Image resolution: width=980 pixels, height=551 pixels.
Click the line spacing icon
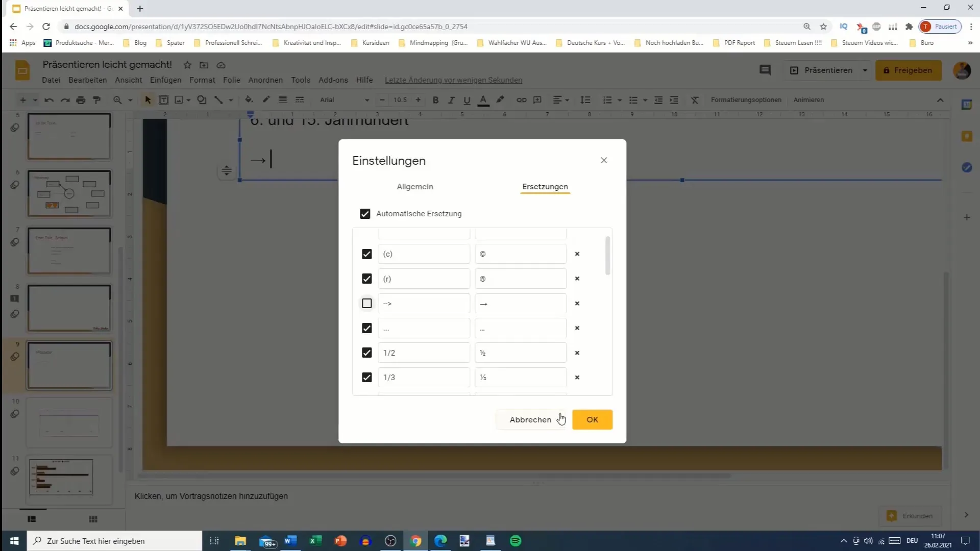pyautogui.click(x=585, y=100)
